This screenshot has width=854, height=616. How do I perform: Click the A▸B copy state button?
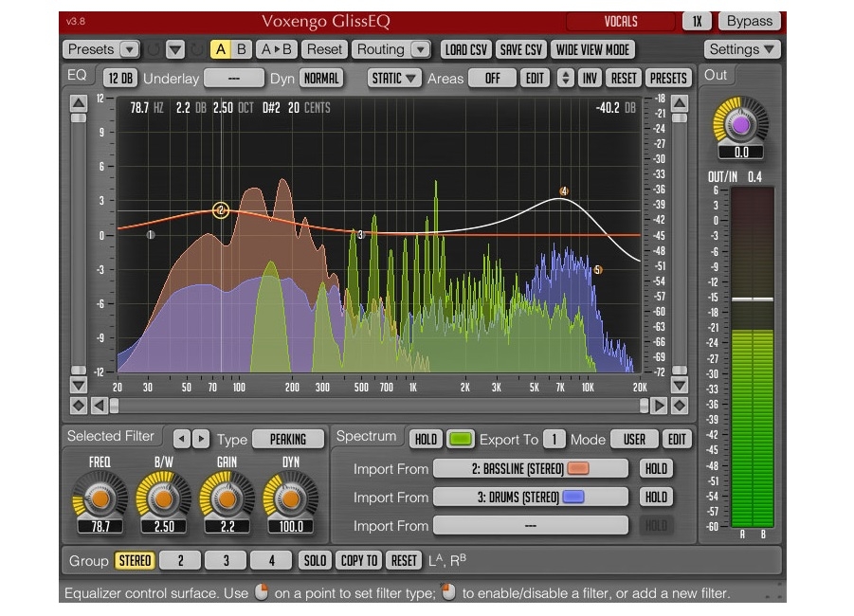coord(277,49)
